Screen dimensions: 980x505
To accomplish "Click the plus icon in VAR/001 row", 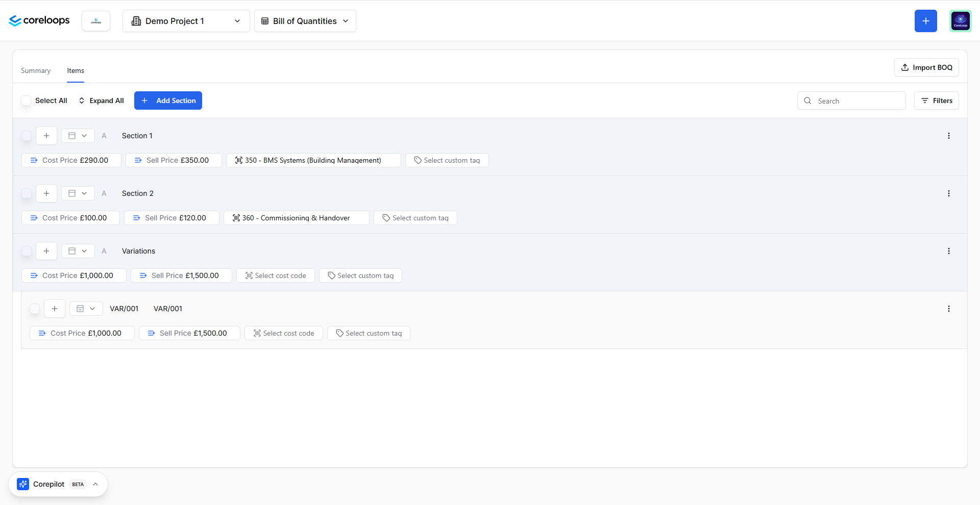I will coord(55,309).
